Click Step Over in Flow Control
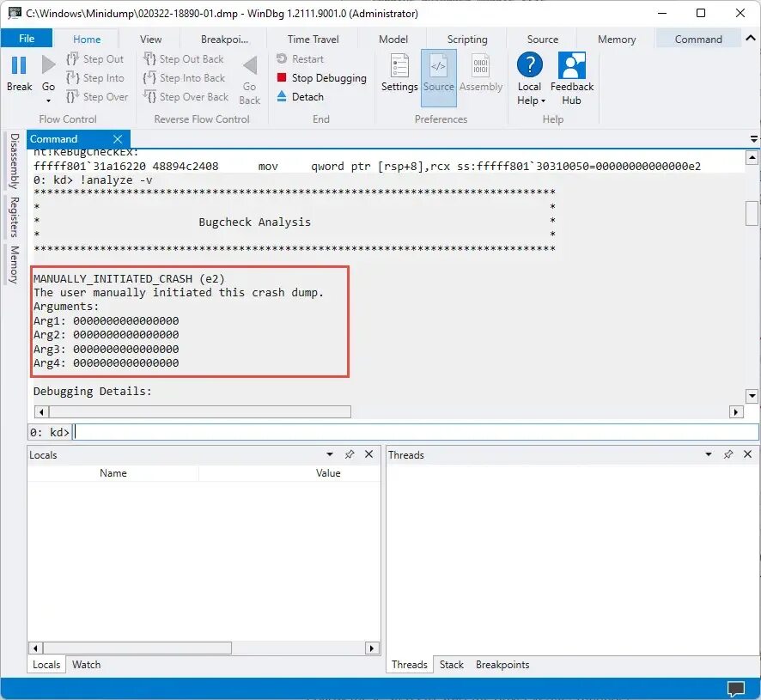 tap(97, 96)
